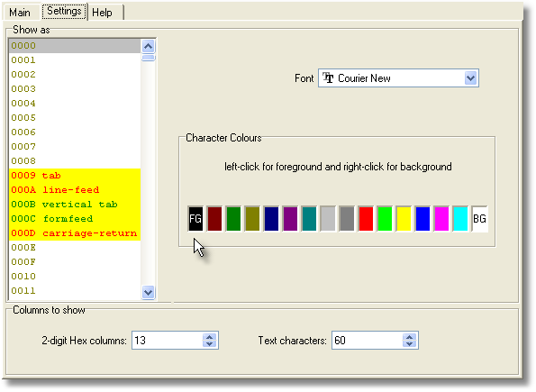
Task: Click the Show as list scrollbar thumb
Action: coord(149,58)
